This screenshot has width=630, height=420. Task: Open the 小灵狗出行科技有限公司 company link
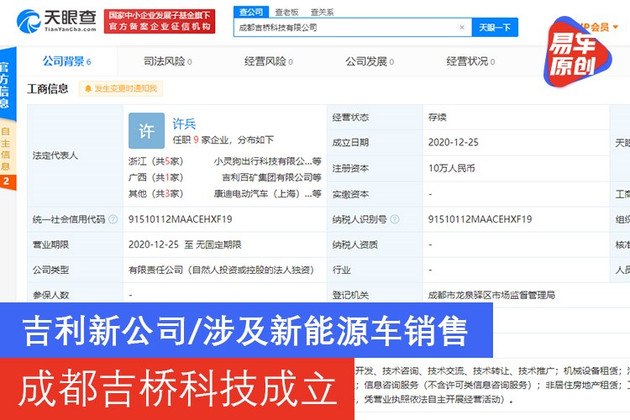[267, 161]
